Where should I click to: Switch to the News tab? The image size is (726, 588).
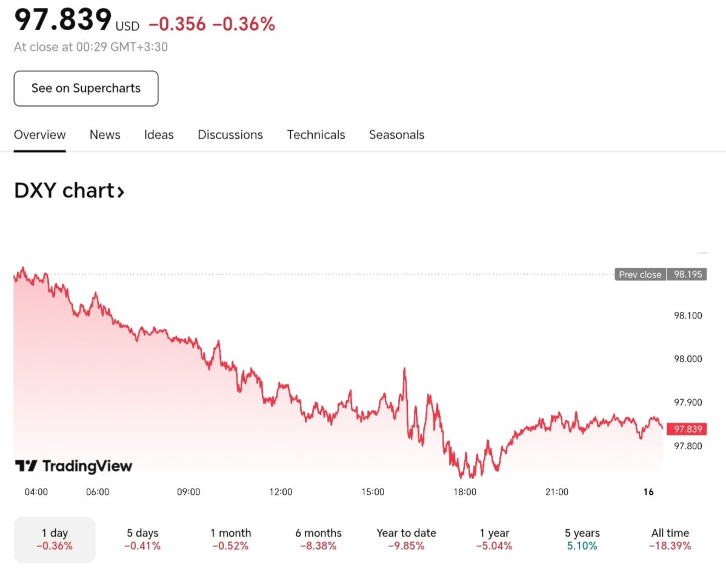[x=105, y=135]
